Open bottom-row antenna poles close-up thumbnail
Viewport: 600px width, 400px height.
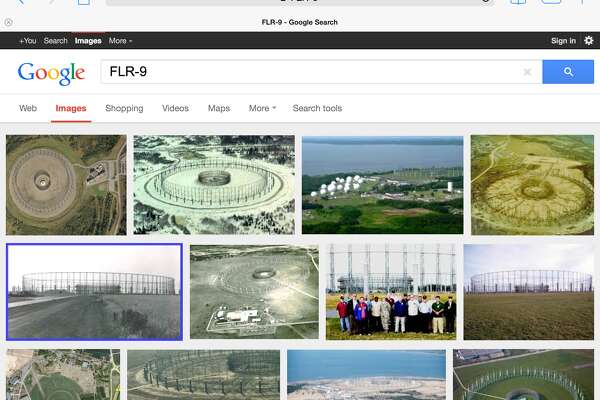click(203, 374)
